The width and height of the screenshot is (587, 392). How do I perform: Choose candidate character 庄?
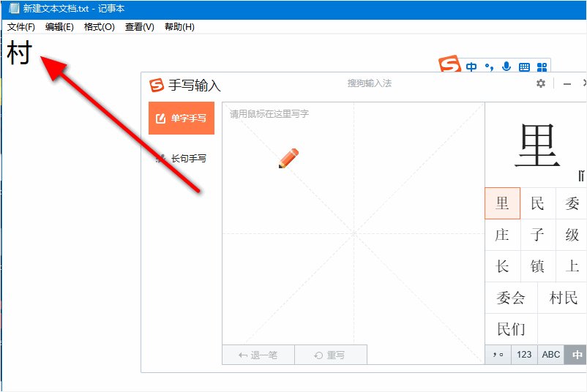[502, 235]
